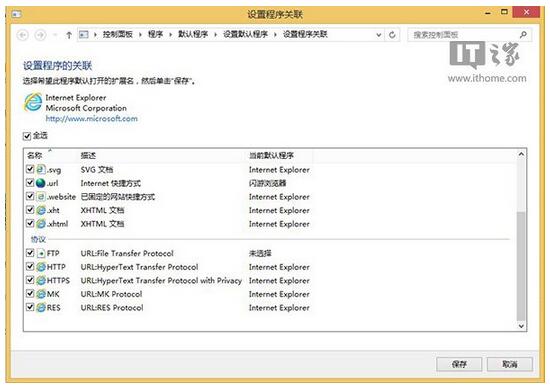Uncheck the MK protocol checkbox
The width and height of the screenshot is (550, 387).
pos(30,293)
